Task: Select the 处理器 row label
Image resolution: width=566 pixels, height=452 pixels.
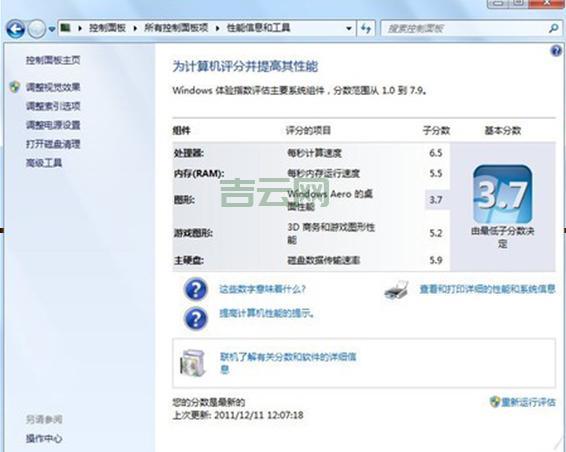Action: [x=189, y=153]
